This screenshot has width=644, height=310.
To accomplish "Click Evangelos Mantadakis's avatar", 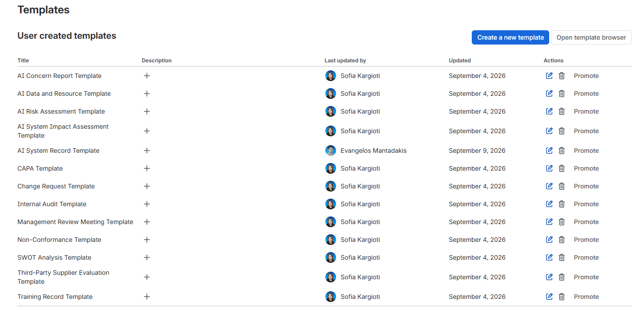I will pos(331,151).
